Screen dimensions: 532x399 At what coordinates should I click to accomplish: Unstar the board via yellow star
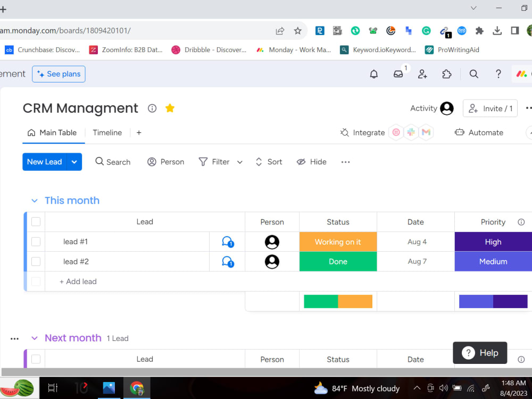[x=170, y=108]
